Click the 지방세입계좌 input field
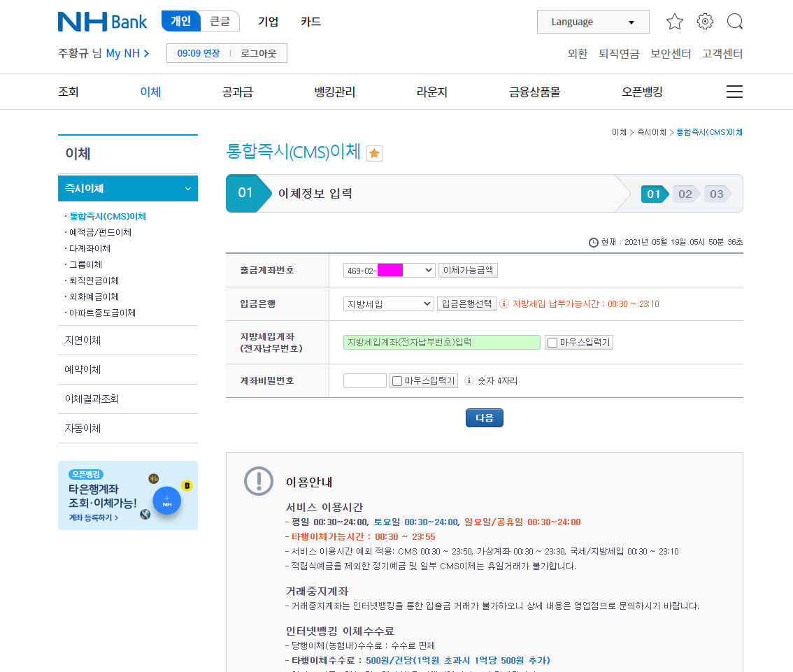793x672 pixels. (x=441, y=343)
